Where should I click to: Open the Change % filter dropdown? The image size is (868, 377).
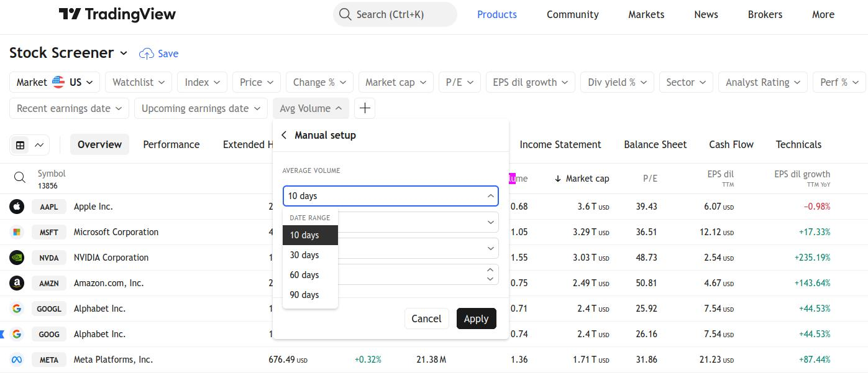319,82
